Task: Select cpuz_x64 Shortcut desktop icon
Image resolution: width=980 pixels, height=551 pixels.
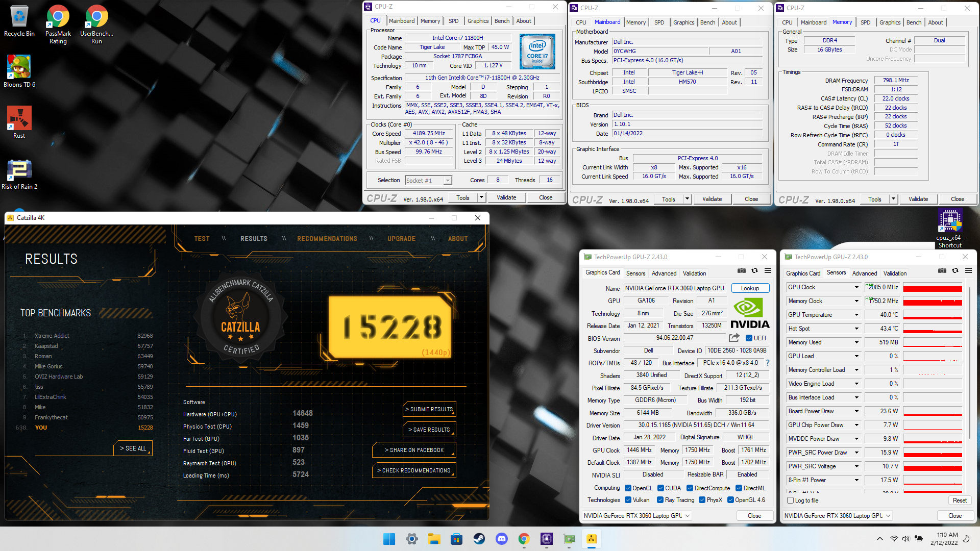Action: (949, 229)
